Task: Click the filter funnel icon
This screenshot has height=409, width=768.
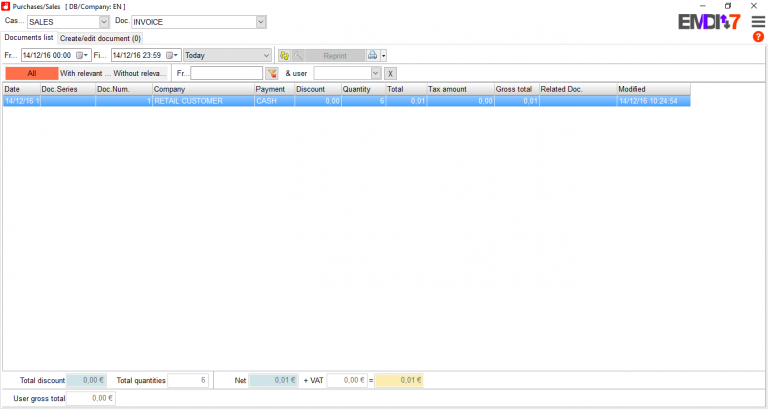Action: (272, 73)
